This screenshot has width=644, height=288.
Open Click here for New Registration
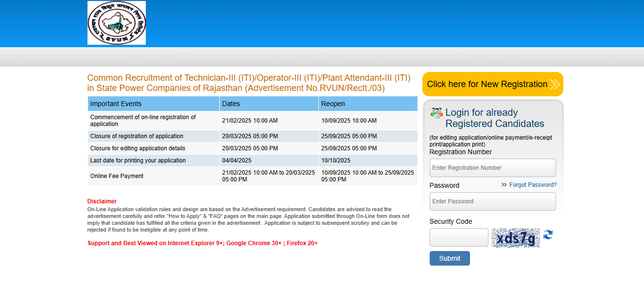[x=487, y=84]
